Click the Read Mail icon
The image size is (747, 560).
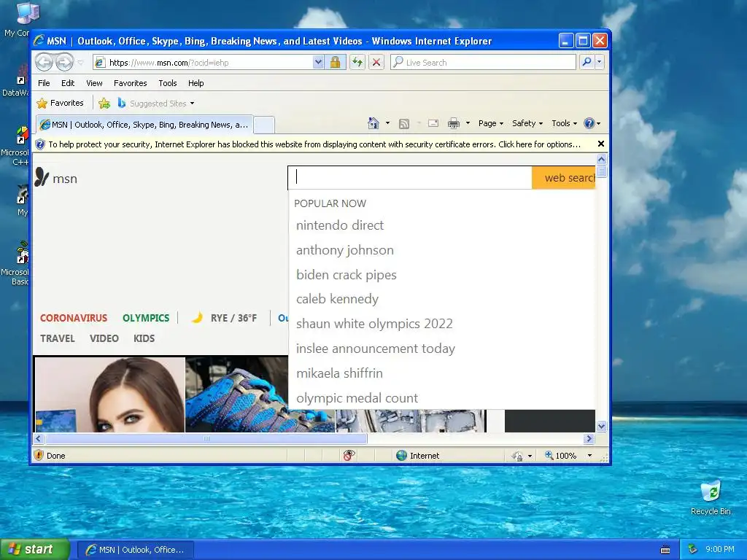point(433,123)
